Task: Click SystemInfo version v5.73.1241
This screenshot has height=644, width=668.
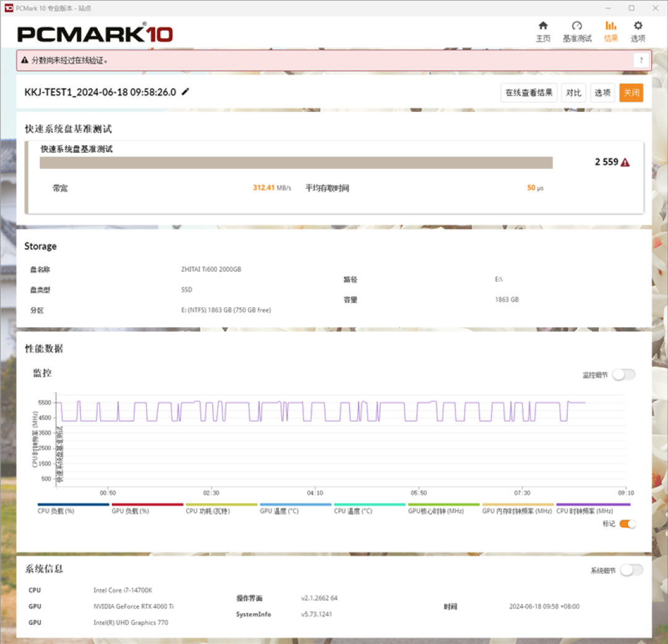Action: (317, 614)
